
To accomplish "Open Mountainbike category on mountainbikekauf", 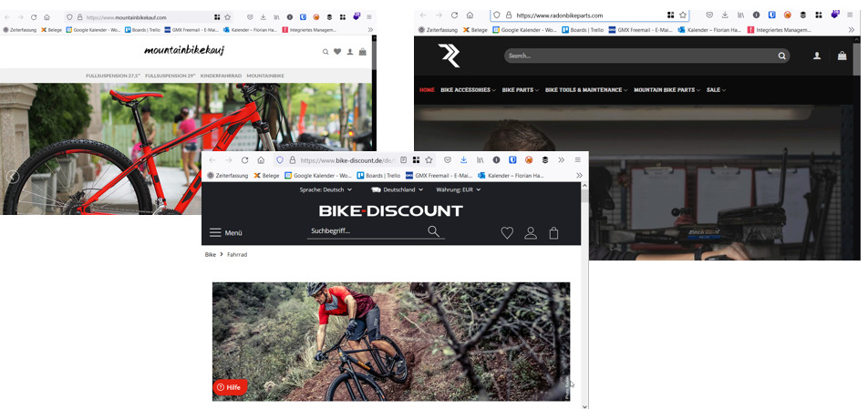I will click(265, 76).
